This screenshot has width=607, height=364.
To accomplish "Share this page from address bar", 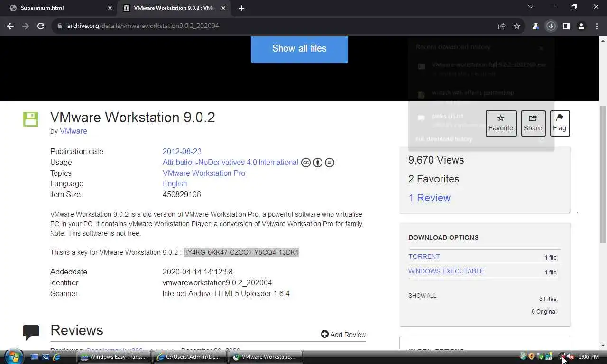I will (x=502, y=26).
